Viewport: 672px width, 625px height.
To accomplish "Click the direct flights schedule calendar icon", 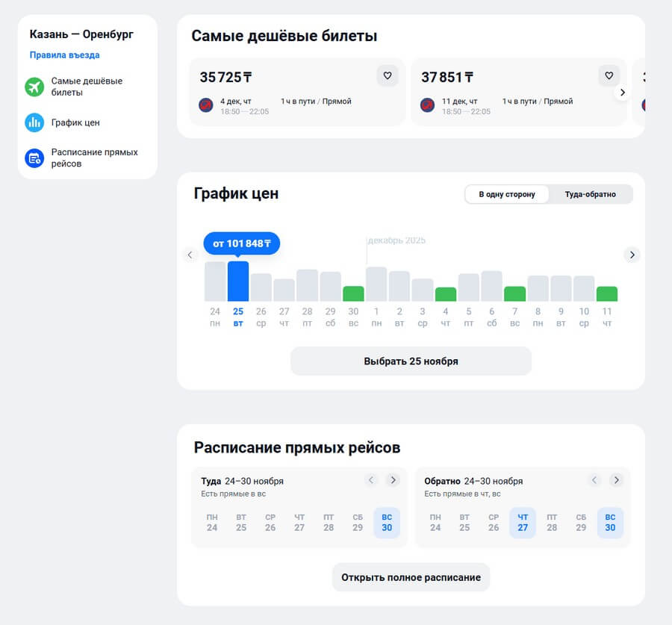I will pos(34,158).
